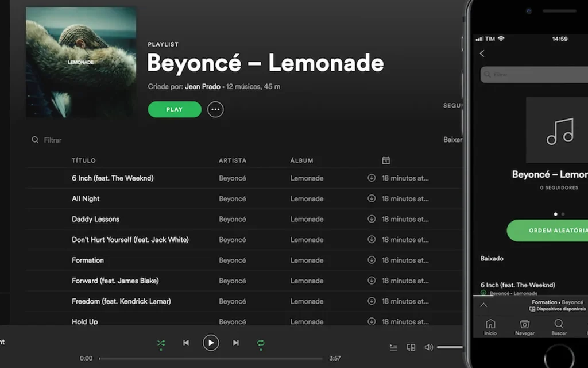Tap the second page dot on phone
The image size is (588, 368).
point(563,214)
